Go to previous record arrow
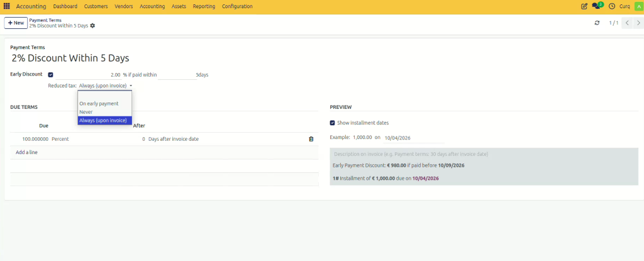The image size is (644, 261). 627,23
